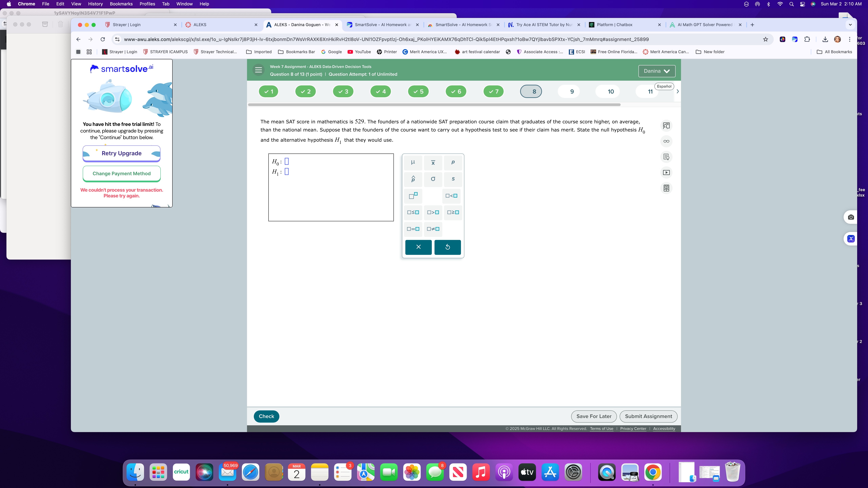
Task: Open the YouTube bookmark
Action: [x=359, y=52]
